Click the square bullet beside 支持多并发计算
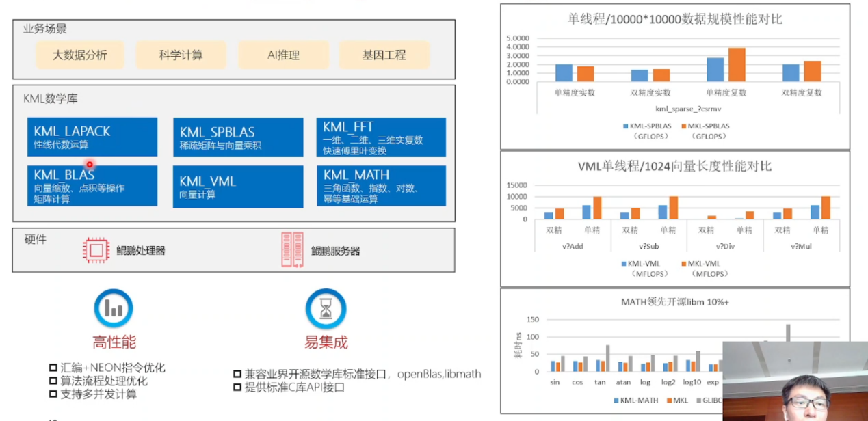This screenshot has width=868, height=421. 53,394
